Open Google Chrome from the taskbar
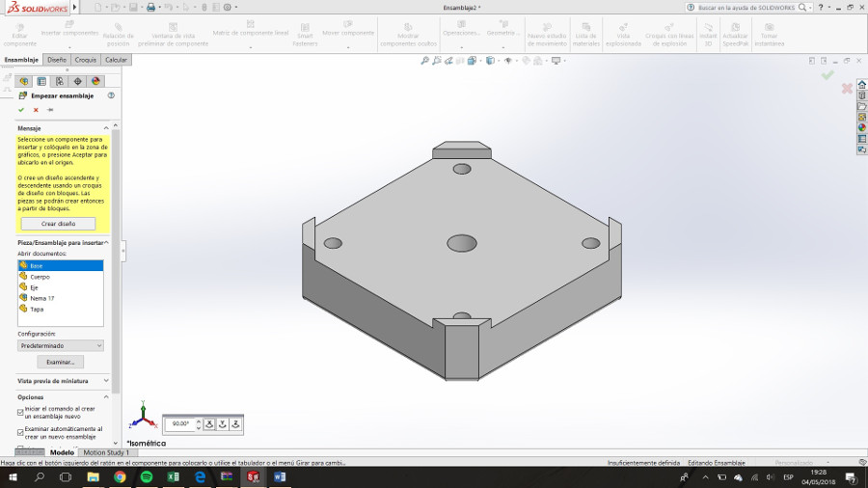The image size is (868, 488). (x=120, y=477)
